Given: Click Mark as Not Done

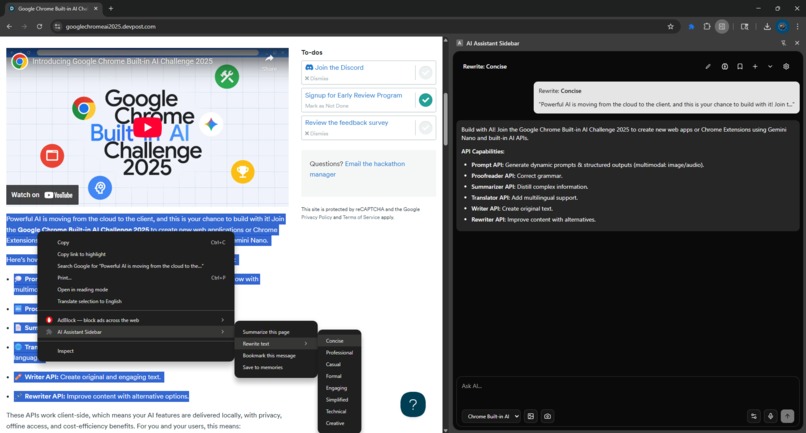Looking at the screenshot, I should 326,106.
